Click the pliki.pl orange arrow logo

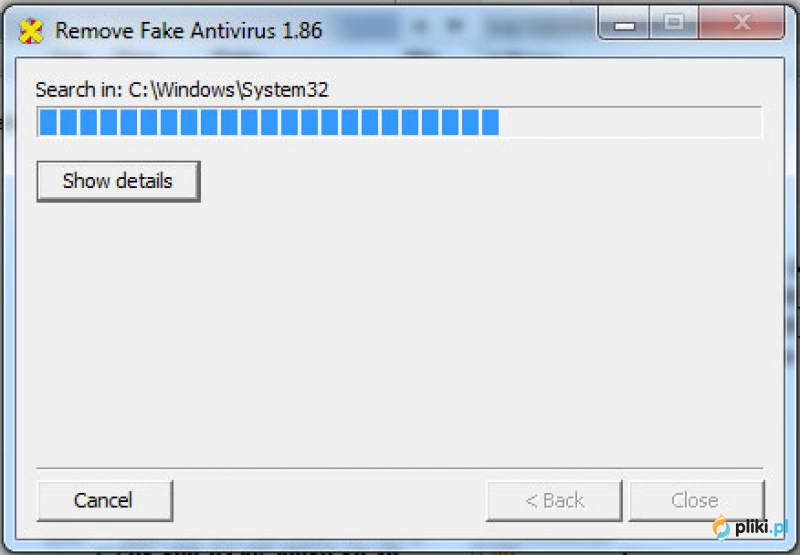click(721, 527)
